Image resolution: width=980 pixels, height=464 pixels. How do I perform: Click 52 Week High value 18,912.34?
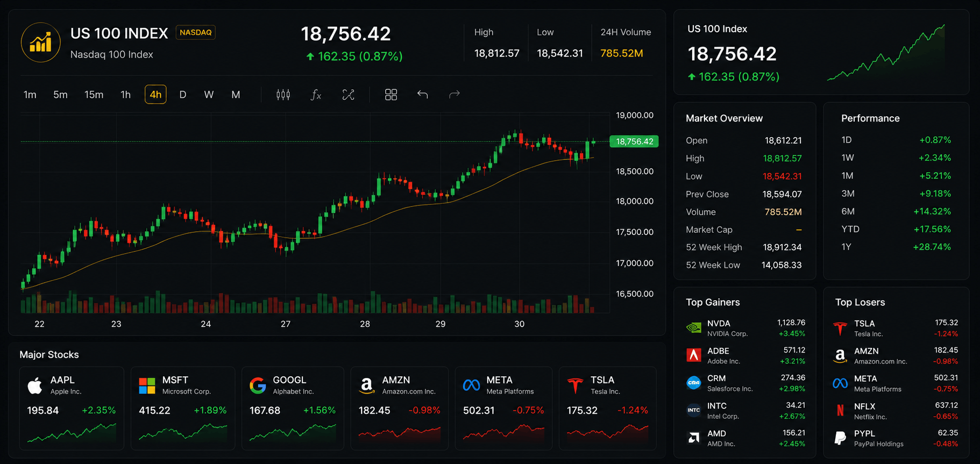pyautogui.click(x=782, y=247)
